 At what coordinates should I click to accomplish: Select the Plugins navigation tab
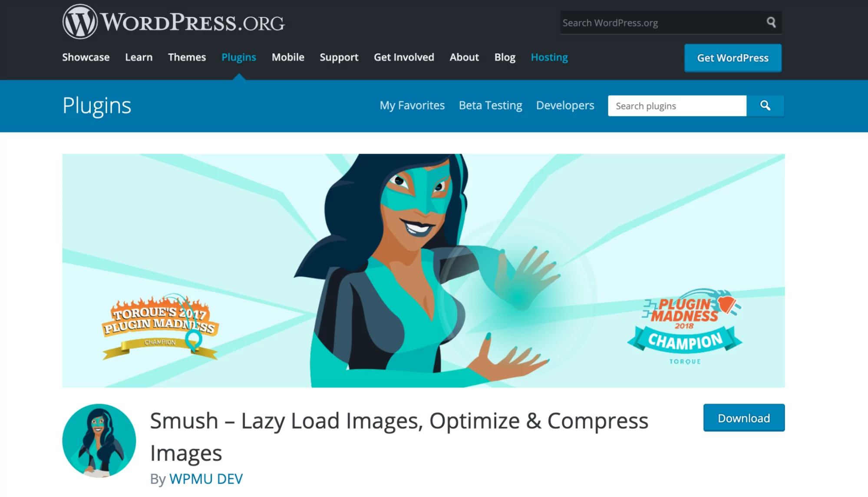click(239, 57)
